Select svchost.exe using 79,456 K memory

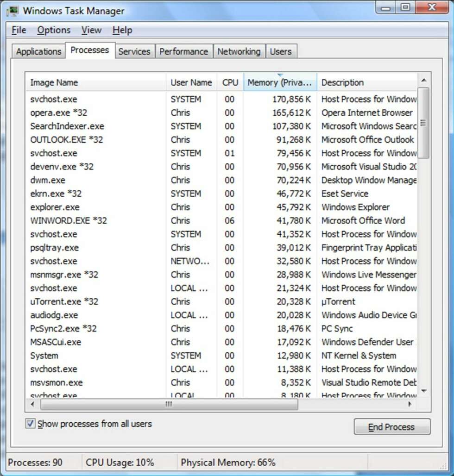tap(221, 153)
